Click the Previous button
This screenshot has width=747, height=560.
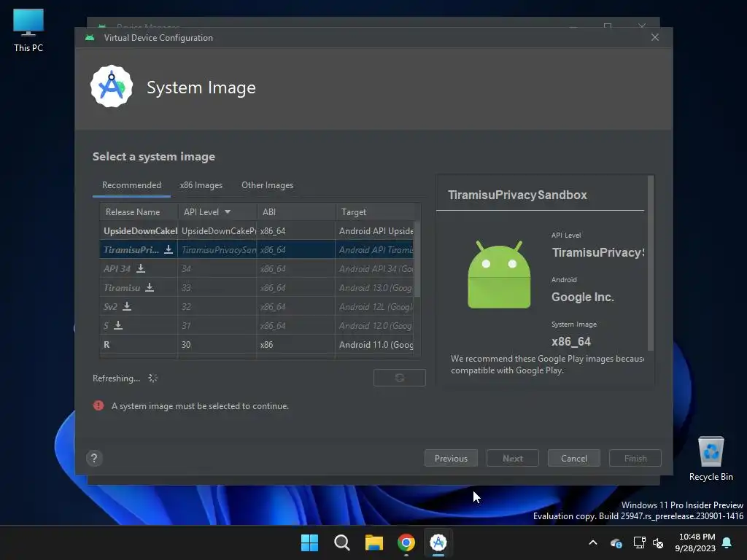click(x=451, y=458)
